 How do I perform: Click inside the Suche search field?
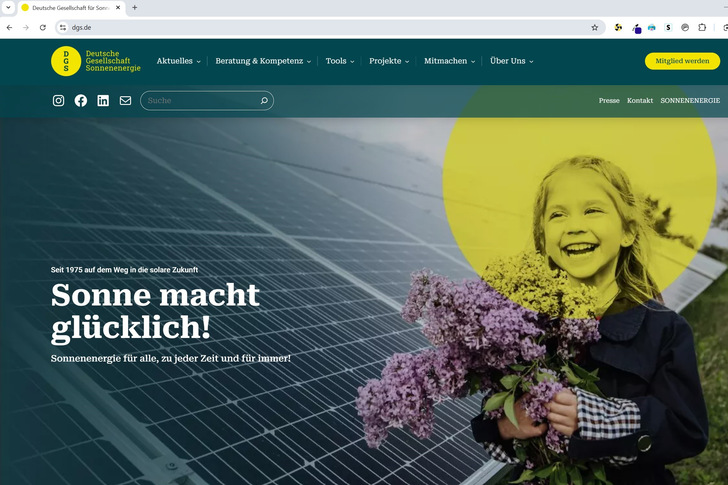point(200,101)
